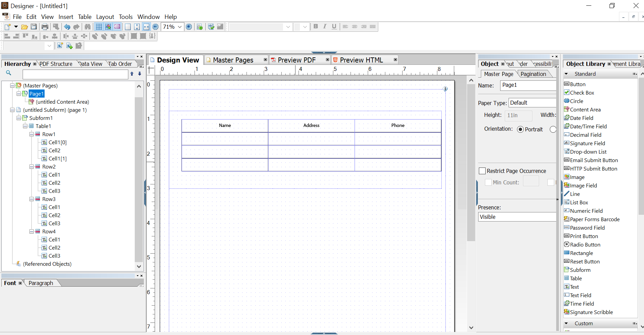This screenshot has height=335, width=644.
Task: Open the Layout menu
Action: coord(105,17)
